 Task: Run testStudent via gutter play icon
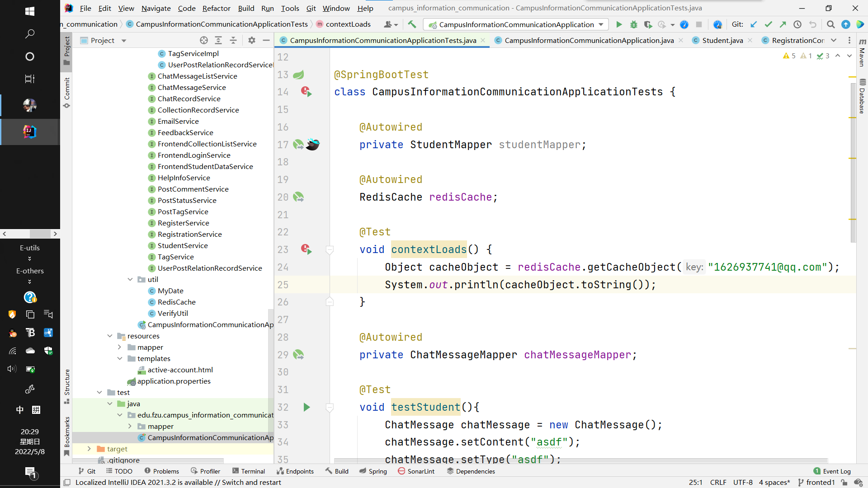tap(307, 407)
